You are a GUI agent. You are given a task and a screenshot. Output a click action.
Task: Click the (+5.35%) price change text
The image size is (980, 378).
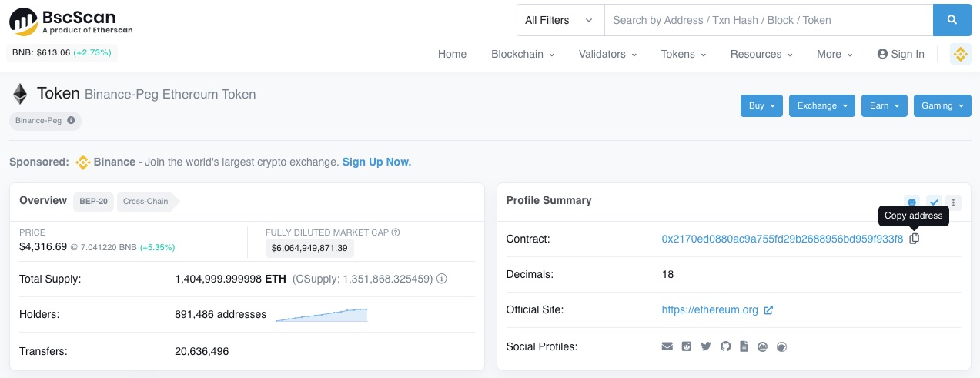[x=157, y=248]
